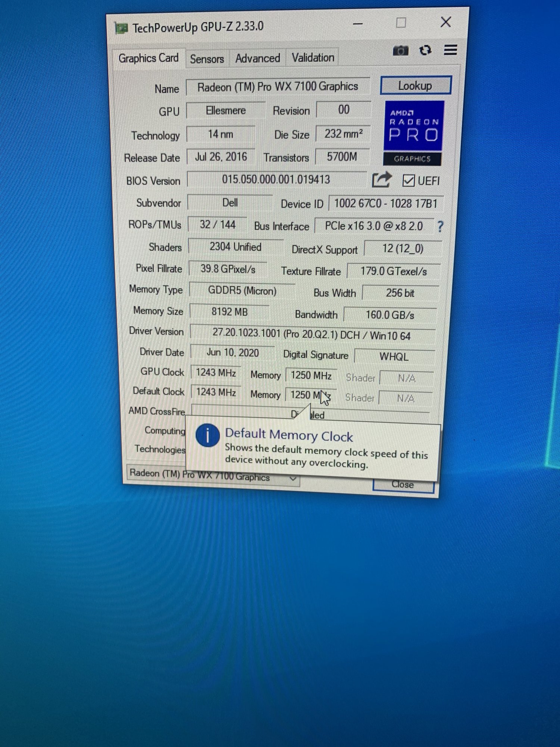Click the Lookup button
The image size is (560, 747).
pyautogui.click(x=416, y=86)
